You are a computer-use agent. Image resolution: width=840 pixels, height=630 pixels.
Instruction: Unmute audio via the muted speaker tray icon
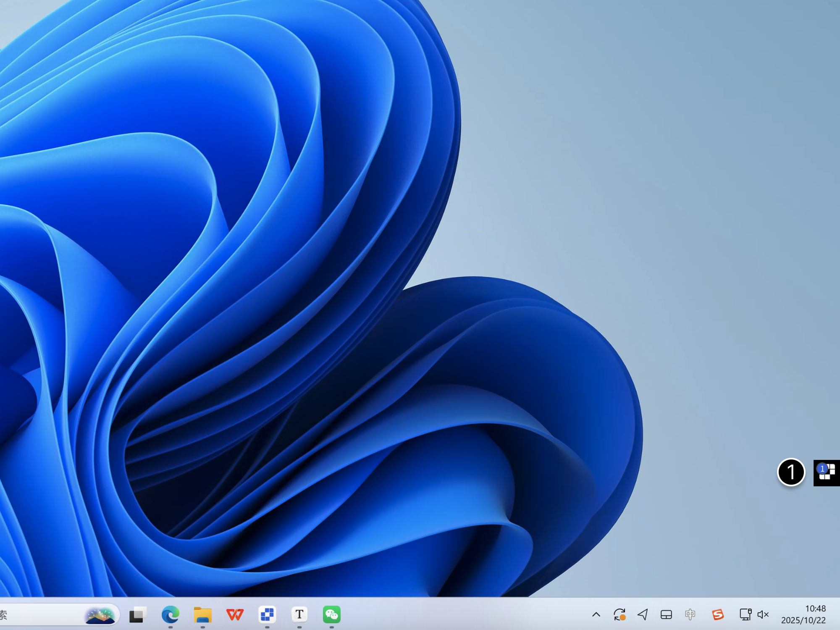click(x=763, y=615)
